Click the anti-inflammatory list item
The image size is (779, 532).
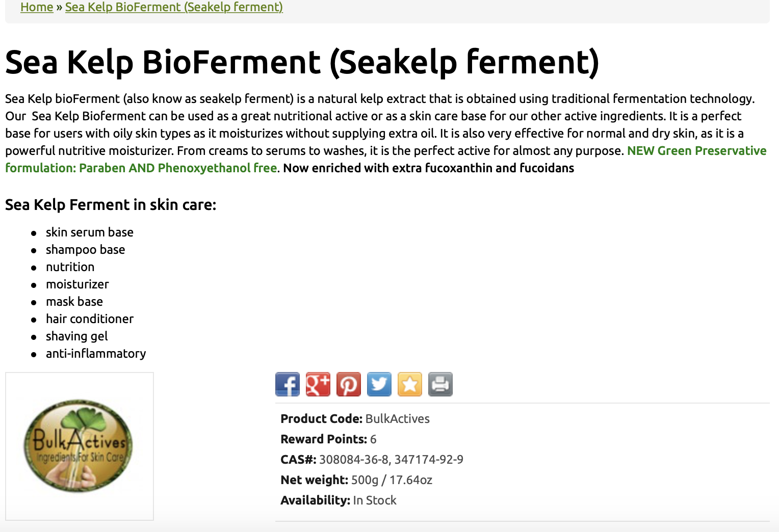click(x=96, y=354)
